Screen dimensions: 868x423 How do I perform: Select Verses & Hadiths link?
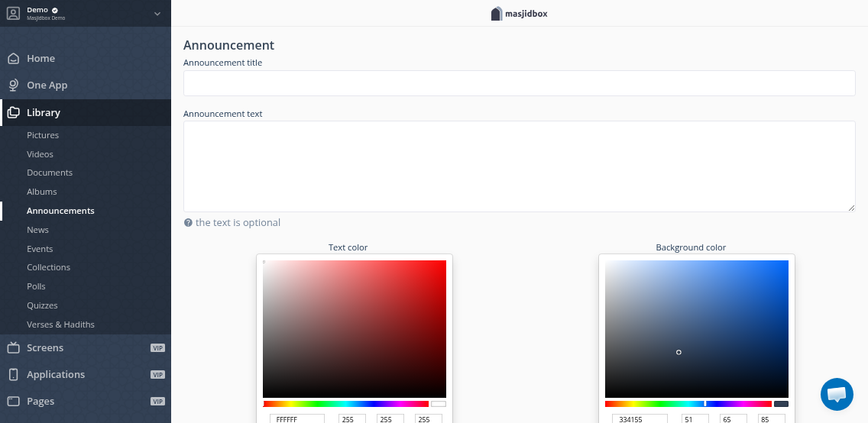pos(60,325)
